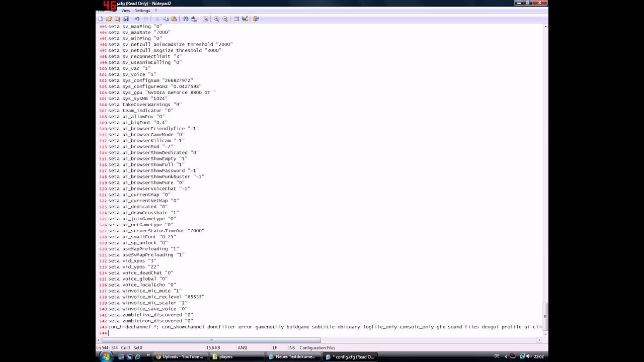The width and height of the screenshot is (644, 362).
Task: Click line 524 'ui_drawCrosshair "1"'
Action: pyautogui.click(x=143, y=213)
